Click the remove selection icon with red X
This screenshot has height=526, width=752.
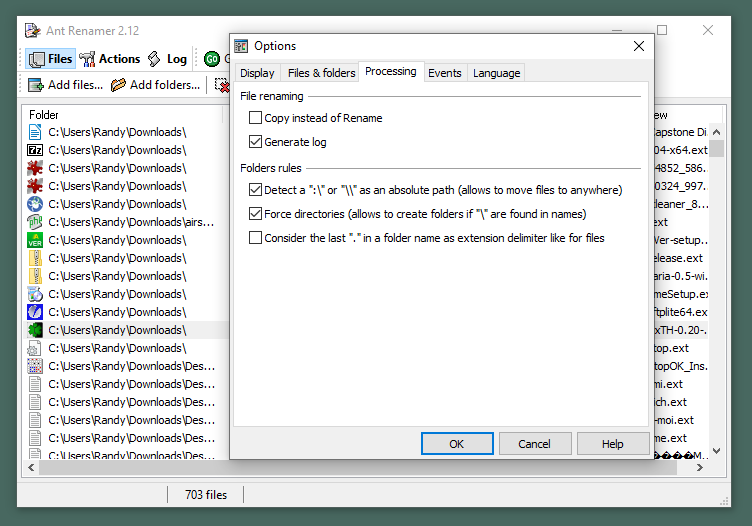point(222,85)
